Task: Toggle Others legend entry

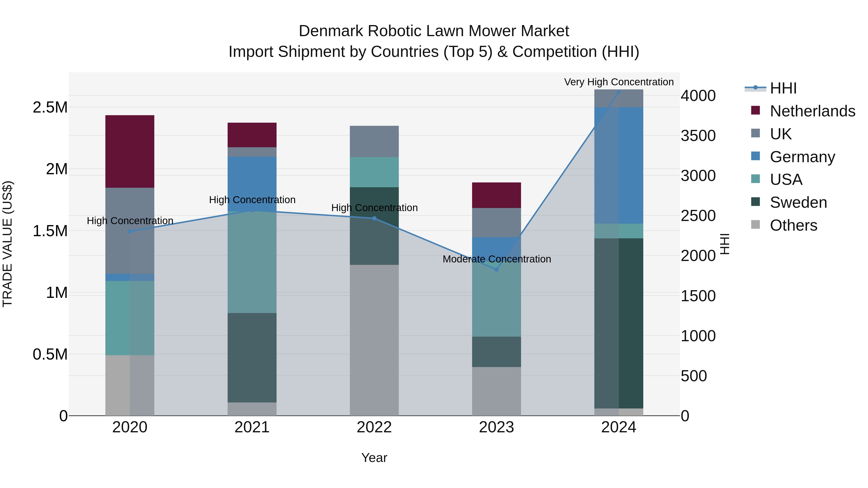Action: pos(784,225)
